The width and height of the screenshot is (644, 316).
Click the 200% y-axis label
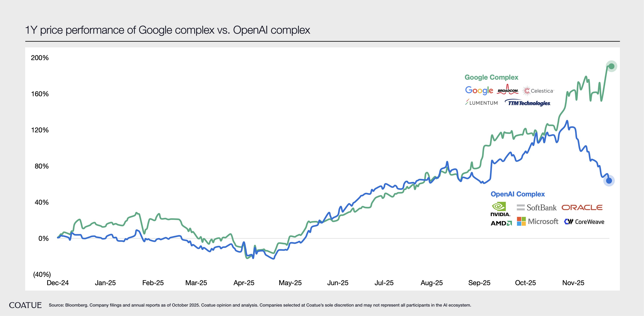40,58
